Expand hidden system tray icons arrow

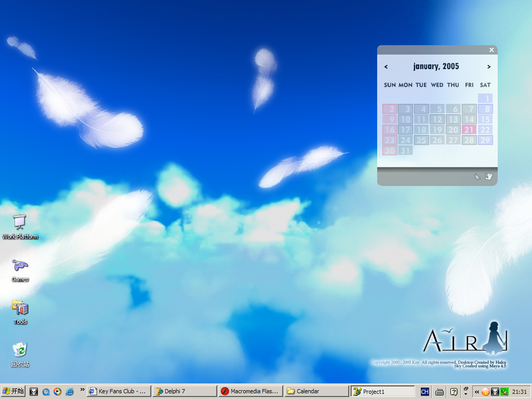click(x=477, y=392)
